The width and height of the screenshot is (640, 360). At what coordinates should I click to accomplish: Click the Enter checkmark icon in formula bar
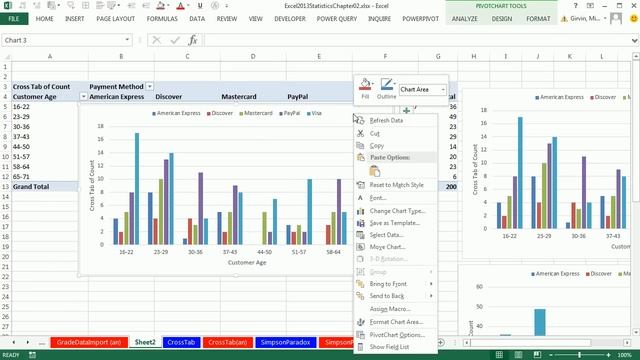click(x=175, y=40)
